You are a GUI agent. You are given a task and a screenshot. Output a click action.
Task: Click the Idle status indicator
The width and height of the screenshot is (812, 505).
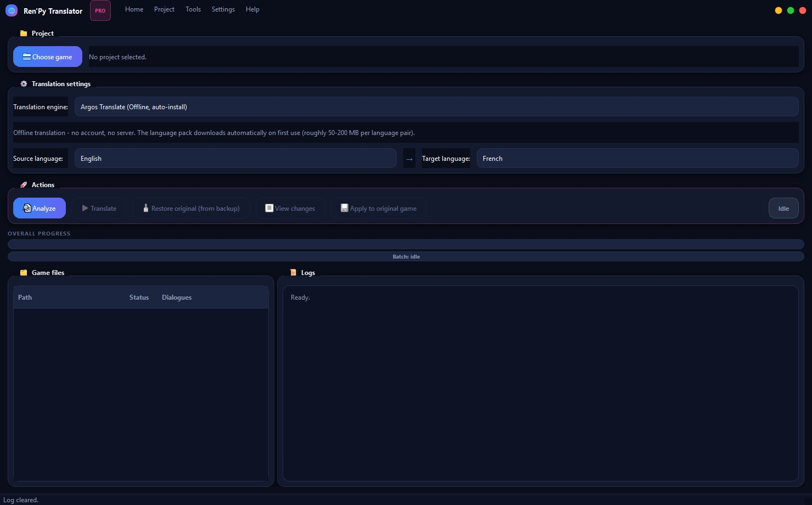click(783, 208)
